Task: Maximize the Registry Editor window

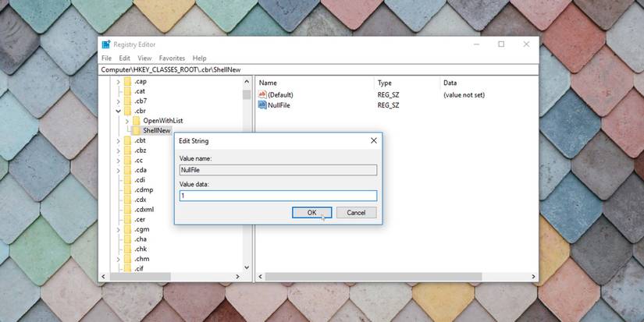Action: point(501,44)
